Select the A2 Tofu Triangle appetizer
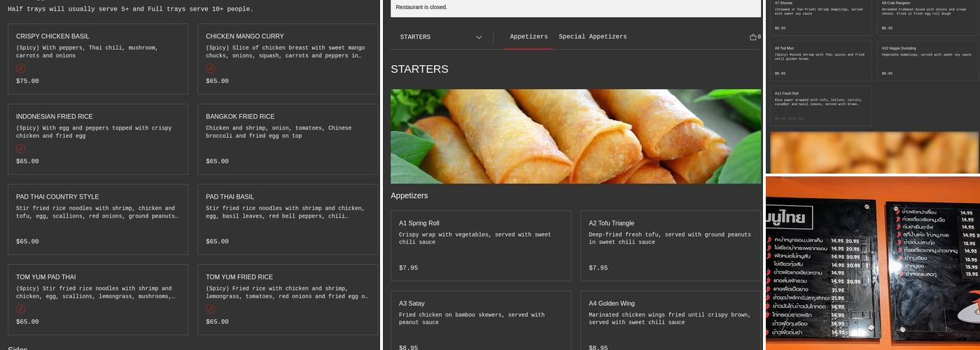Screen dimensions: 980x350 coord(671,246)
